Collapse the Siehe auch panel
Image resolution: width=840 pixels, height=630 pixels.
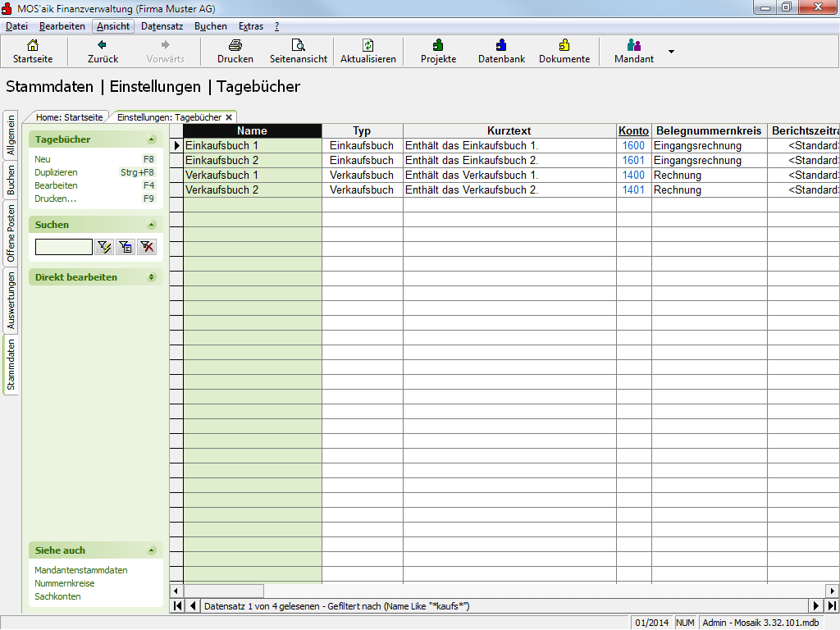tap(151, 550)
